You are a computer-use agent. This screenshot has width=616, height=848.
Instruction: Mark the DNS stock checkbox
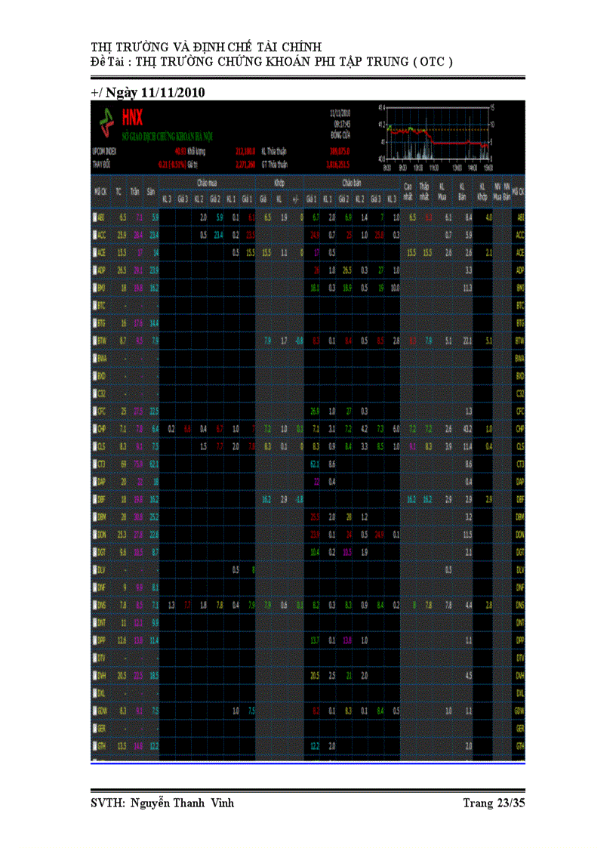point(94,605)
